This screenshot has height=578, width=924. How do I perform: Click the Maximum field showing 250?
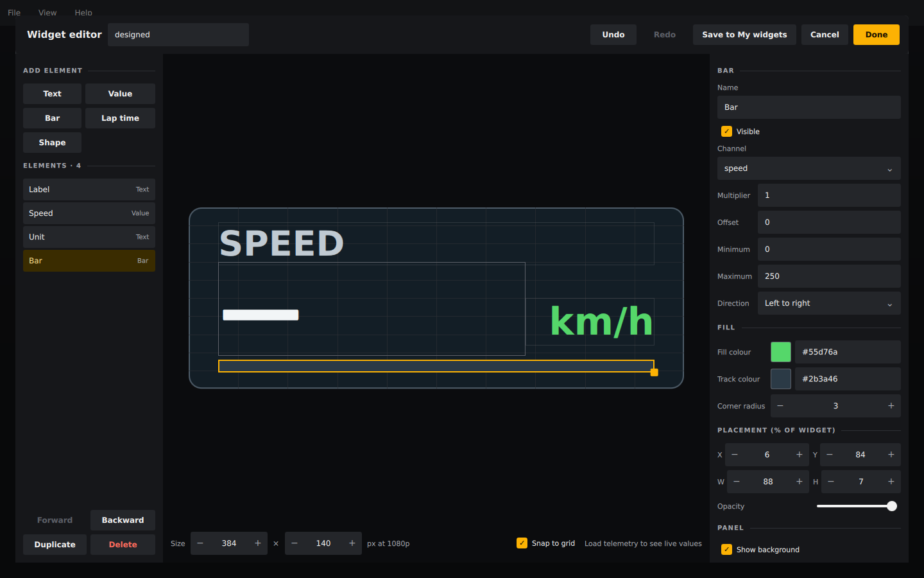(829, 276)
